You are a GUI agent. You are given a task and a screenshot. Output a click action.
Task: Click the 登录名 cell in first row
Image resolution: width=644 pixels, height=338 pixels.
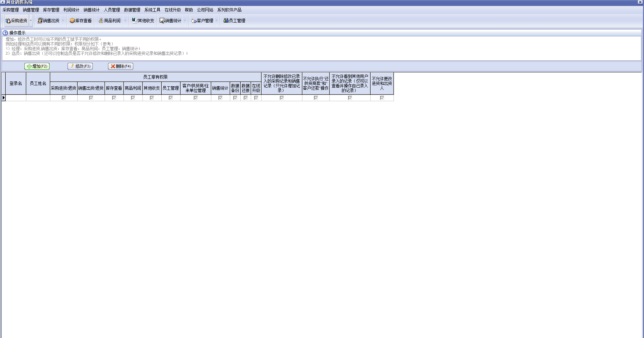(16, 98)
